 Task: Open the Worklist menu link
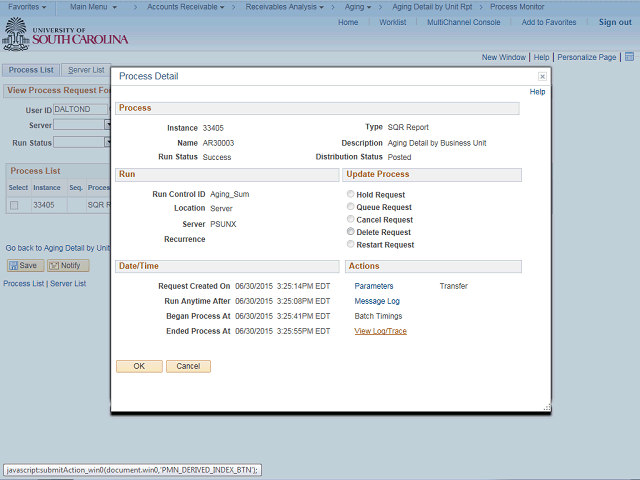(x=392, y=22)
